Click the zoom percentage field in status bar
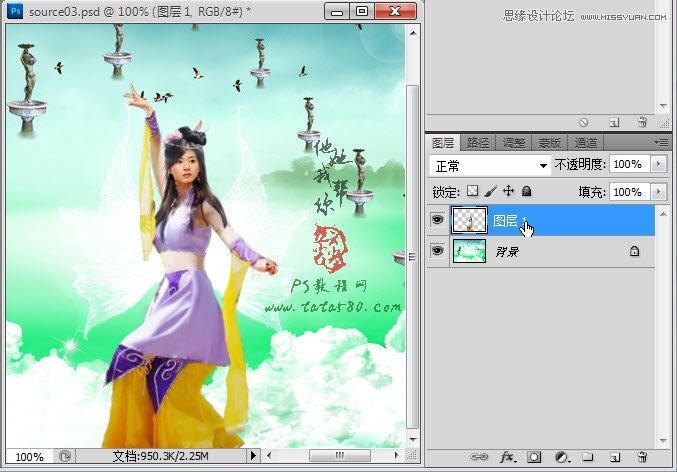The width and height of the screenshot is (677, 472). click(x=29, y=456)
